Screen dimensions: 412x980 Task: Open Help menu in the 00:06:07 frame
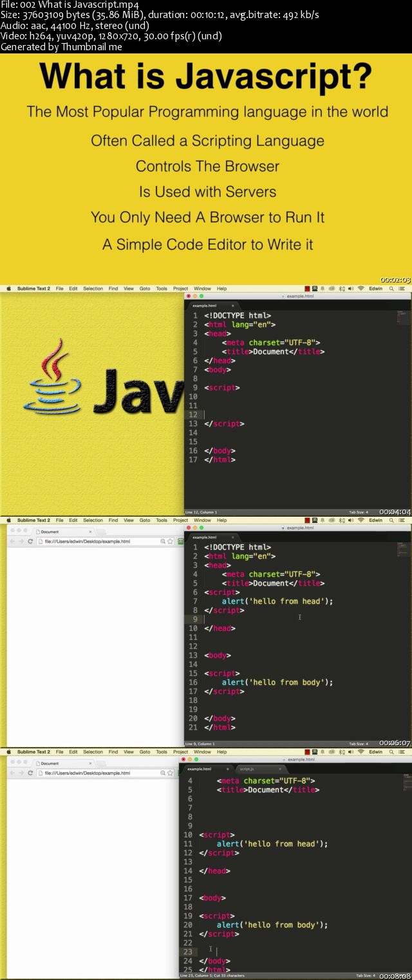click(x=221, y=521)
